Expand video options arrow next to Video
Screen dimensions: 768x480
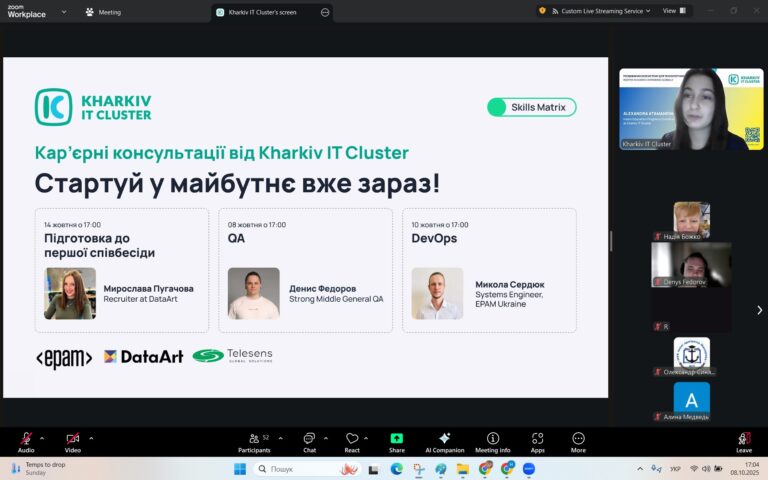click(91, 438)
